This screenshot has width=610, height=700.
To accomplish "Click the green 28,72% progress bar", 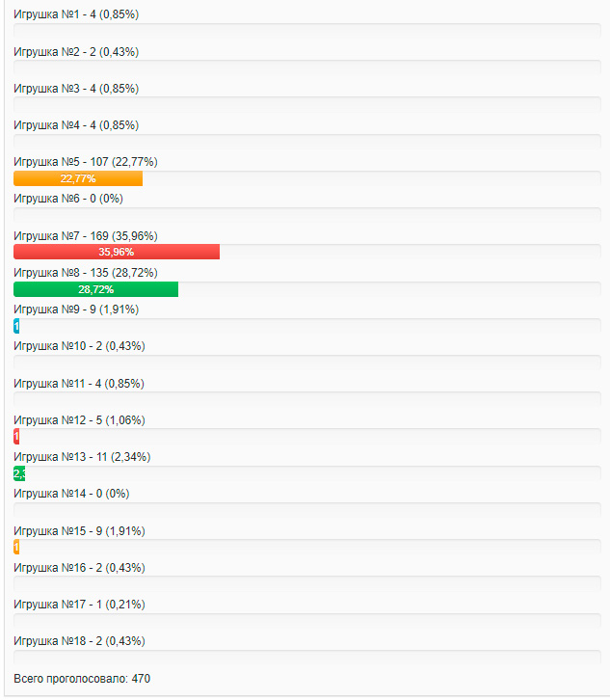I will [x=96, y=289].
